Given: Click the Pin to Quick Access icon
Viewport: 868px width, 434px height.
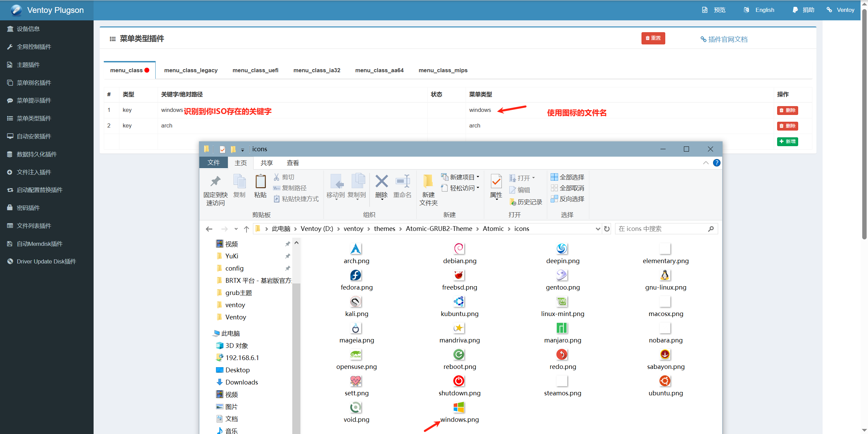Looking at the screenshot, I should [x=215, y=181].
